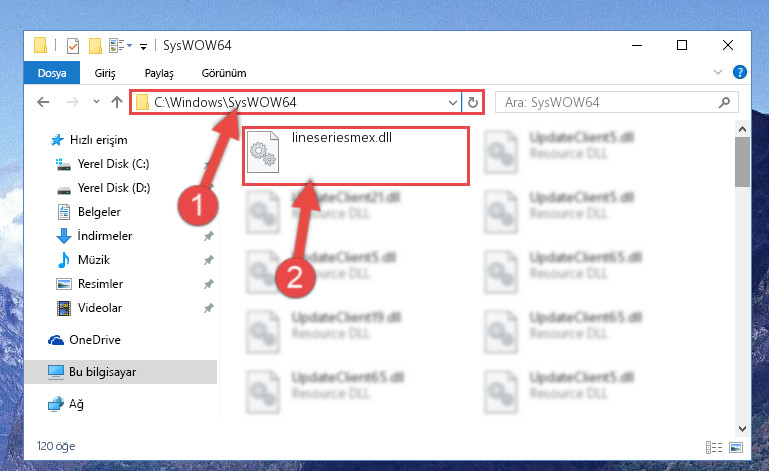Screen dimensions: 769x471
Task: Click the vertical scrollbar thumb
Action: [742, 162]
